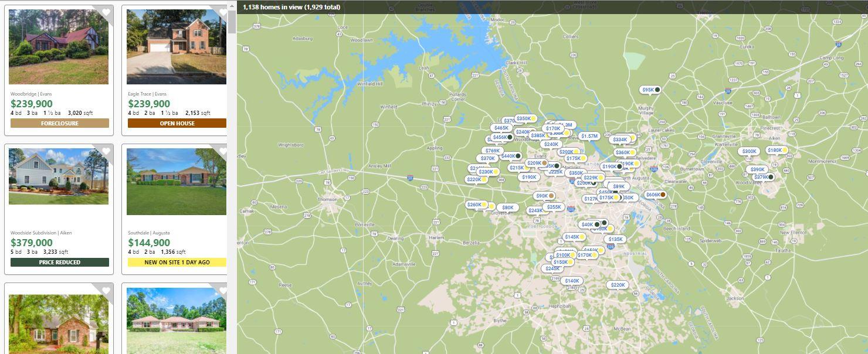Click the '3,233 sqft' value
Viewport: 868px width, 354px height.
56,252
